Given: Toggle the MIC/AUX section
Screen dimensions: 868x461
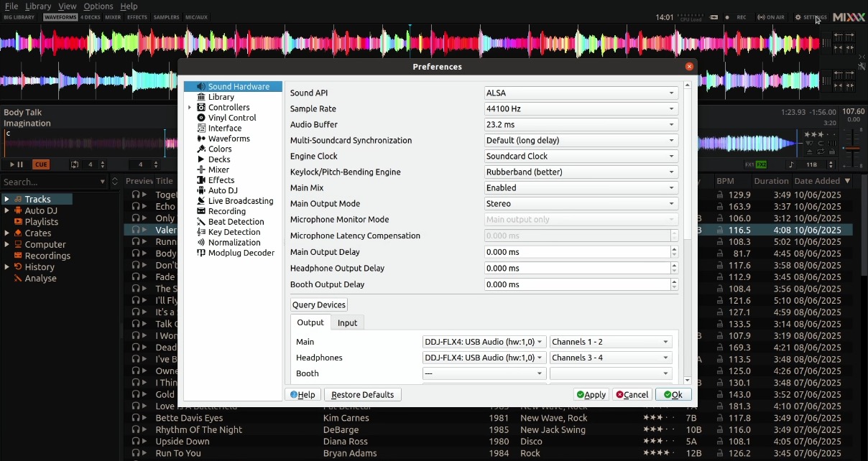Looking at the screenshot, I should pos(197,17).
